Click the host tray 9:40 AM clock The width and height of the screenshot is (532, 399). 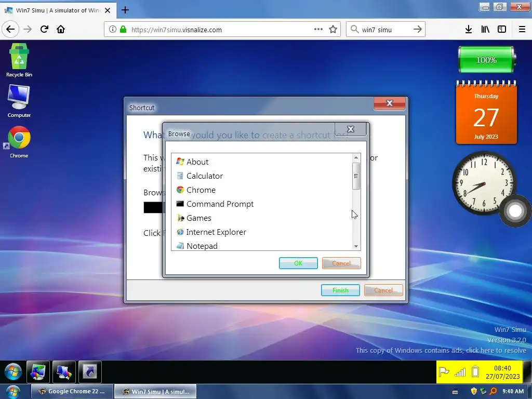pyautogui.click(x=513, y=391)
